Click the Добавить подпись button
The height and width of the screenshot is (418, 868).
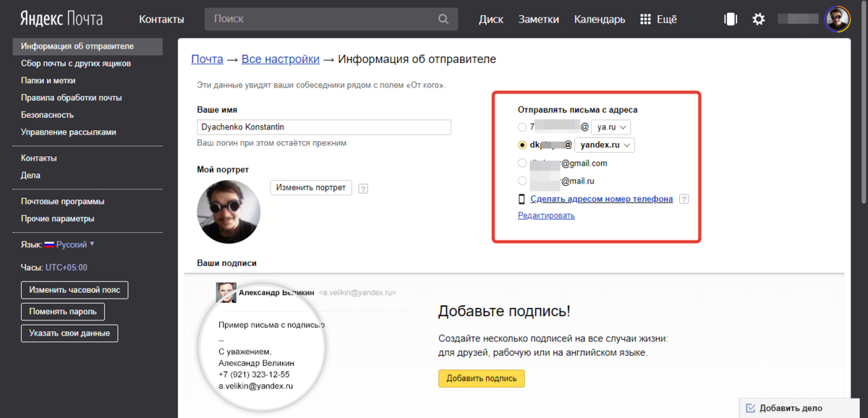click(x=481, y=378)
